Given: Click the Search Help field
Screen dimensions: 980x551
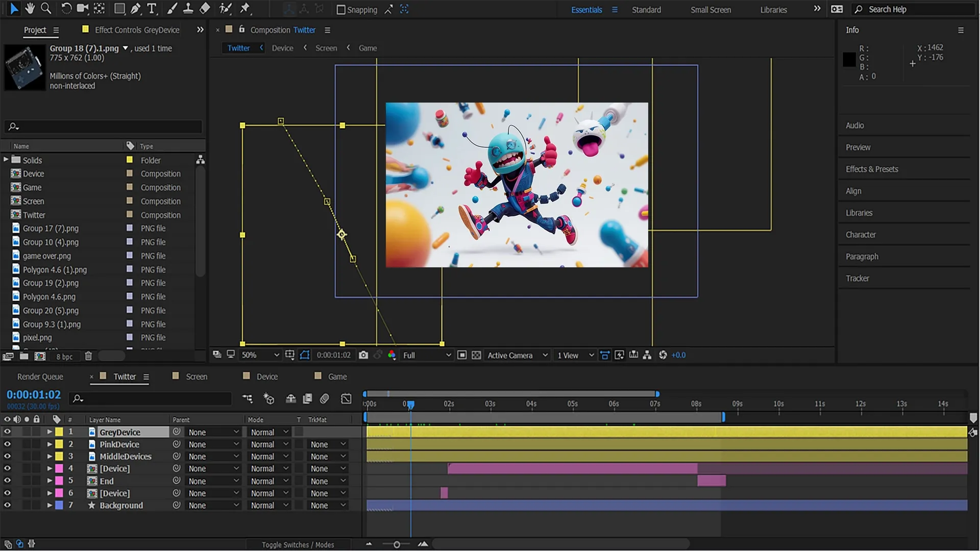Looking at the screenshot, I should coord(914,9).
